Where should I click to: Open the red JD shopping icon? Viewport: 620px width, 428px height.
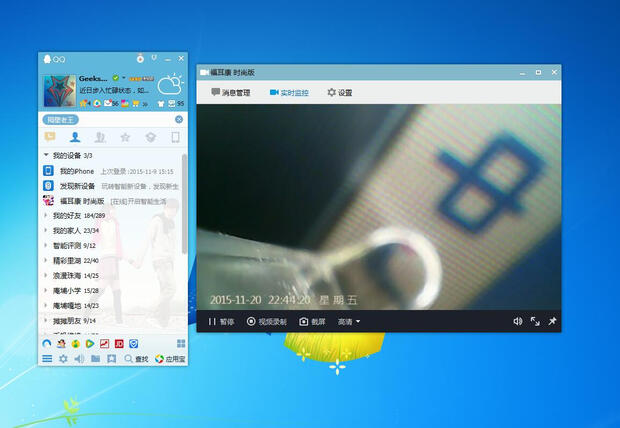click(119, 344)
